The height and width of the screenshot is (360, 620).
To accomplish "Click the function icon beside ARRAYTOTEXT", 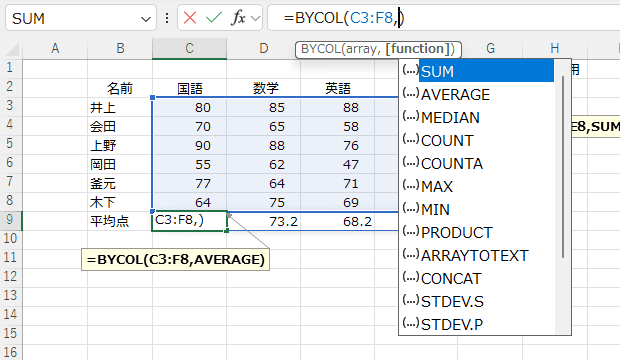I will click(x=410, y=254).
